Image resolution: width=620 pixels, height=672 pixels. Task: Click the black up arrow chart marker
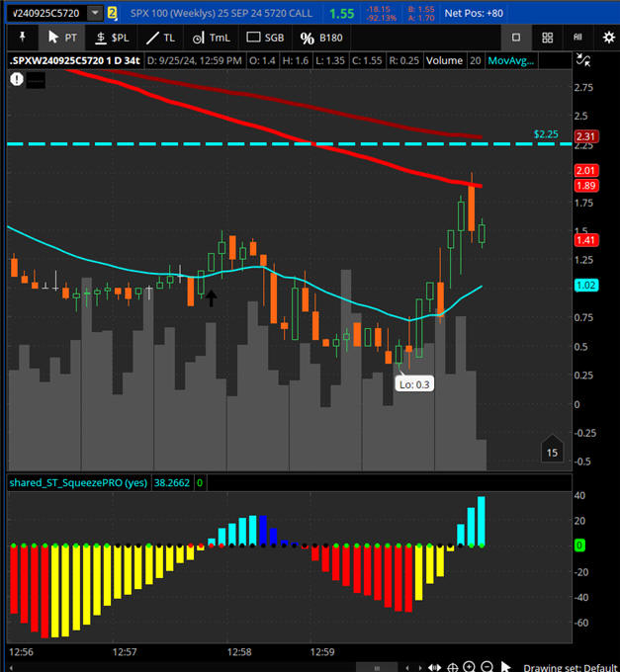point(211,298)
